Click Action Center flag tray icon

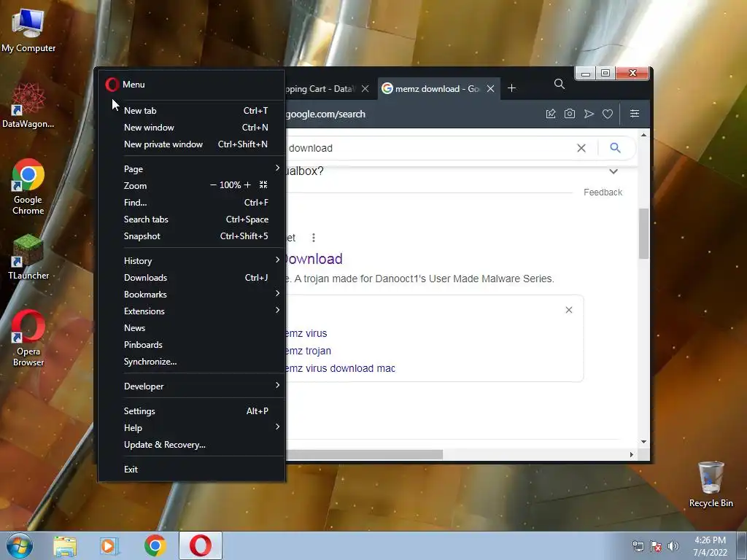pyautogui.click(x=656, y=546)
